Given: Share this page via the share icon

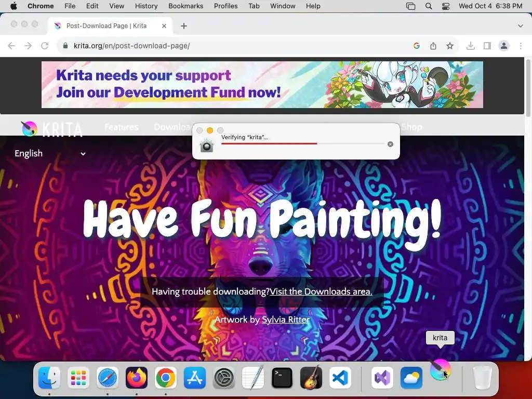Looking at the screenshot, I should [433, 46].
